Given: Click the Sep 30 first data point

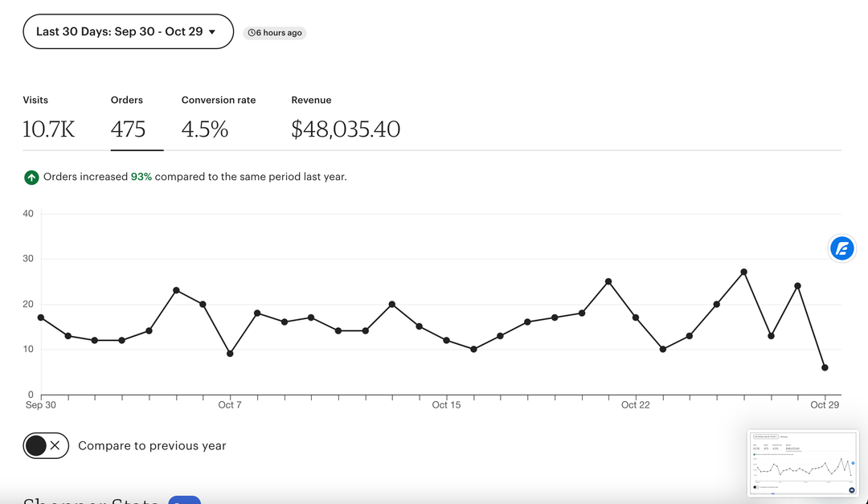Looking at the screenshot, I should click(41, 318).
